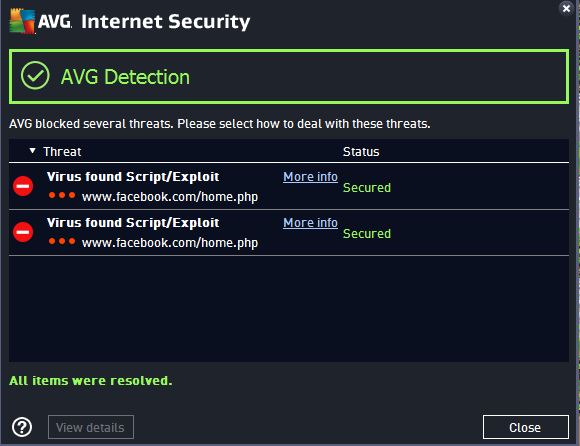Click the orange dots in second threat row
580x446 pixels.
tap(62, 241)
